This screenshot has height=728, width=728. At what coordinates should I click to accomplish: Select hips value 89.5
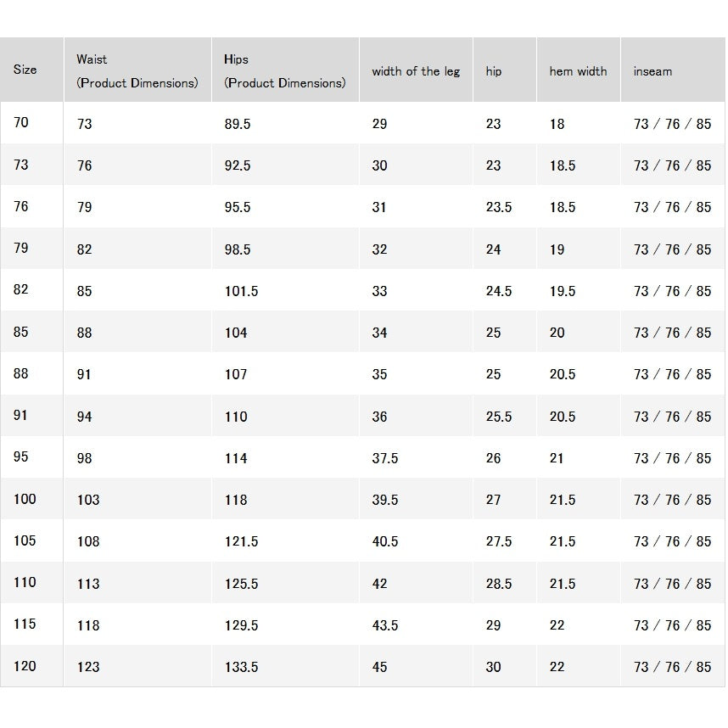pyautogui.click(x=238, y=124)
